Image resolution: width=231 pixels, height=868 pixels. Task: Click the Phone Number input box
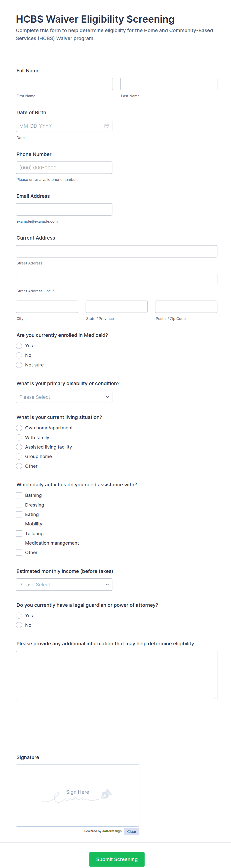64,168
